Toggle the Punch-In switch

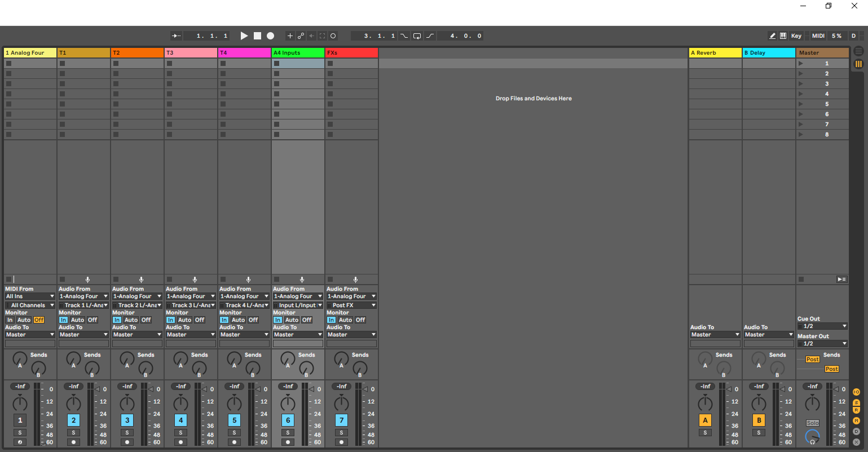pos(404,36)
